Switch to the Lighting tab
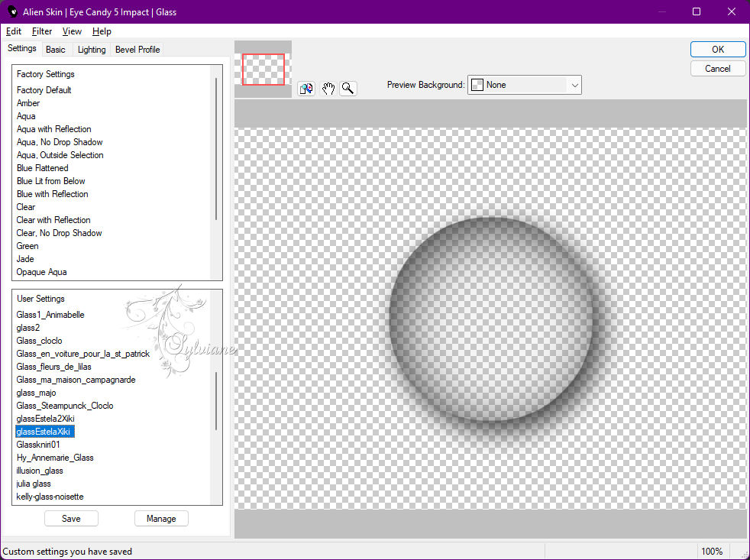 click(92, 50)
